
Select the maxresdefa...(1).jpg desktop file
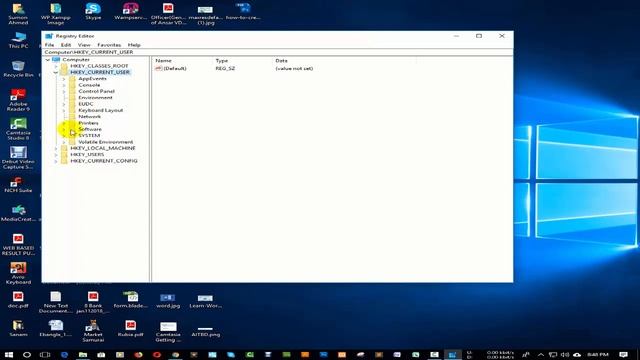[x=205, y=14]
